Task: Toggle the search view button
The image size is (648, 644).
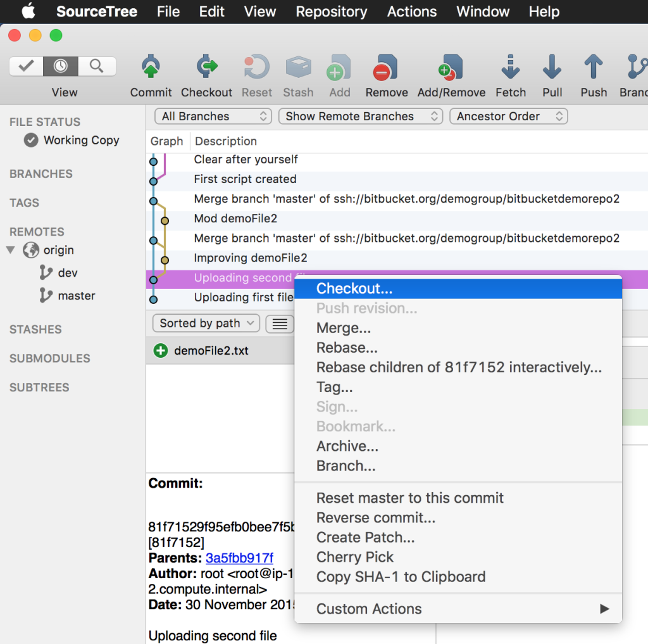Action: click(x=96, y=65)
